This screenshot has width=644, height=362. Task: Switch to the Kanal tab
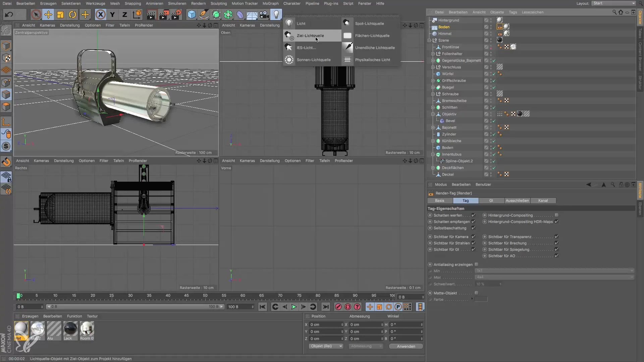pos(543,200)
